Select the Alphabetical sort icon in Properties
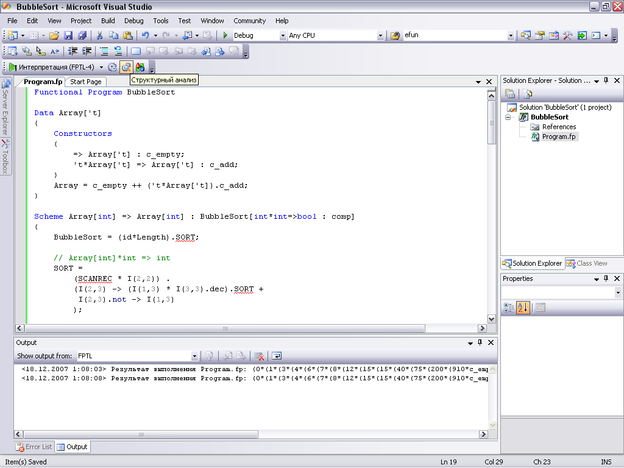 click(x=524, y=307)
